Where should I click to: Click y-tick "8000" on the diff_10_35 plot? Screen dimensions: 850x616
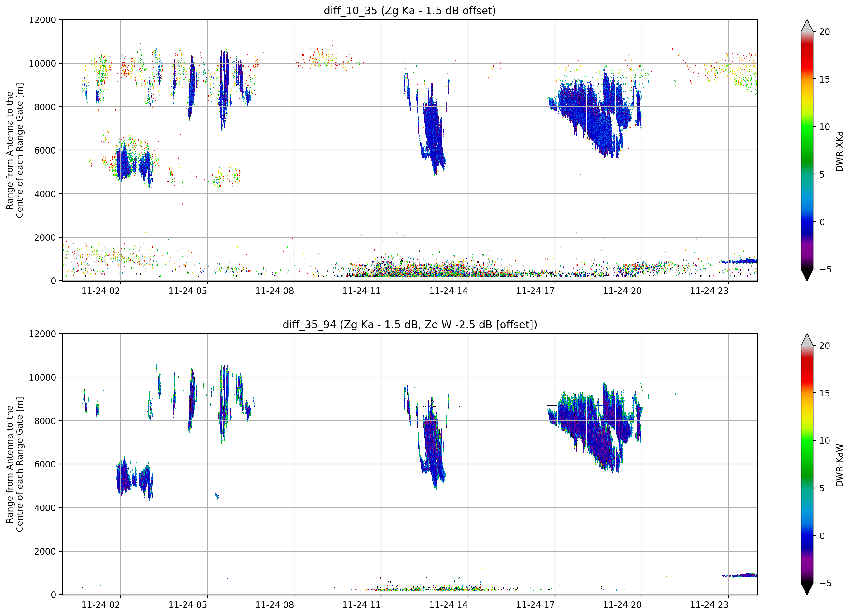[x=45, y=107]
